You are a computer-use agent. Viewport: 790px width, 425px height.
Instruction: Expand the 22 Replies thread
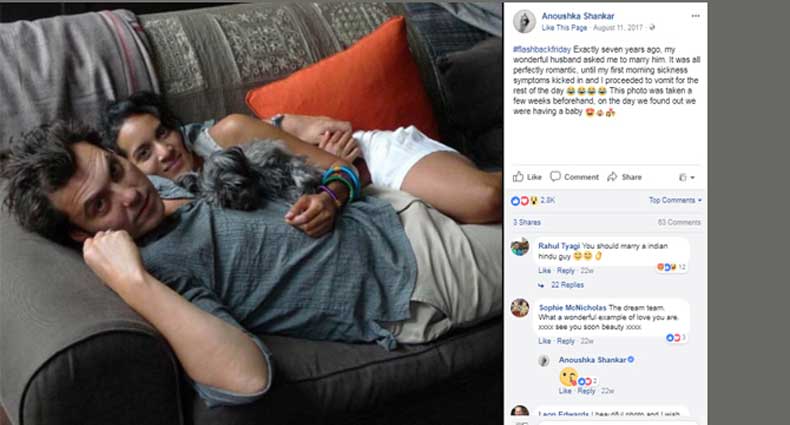click(567, 285)
